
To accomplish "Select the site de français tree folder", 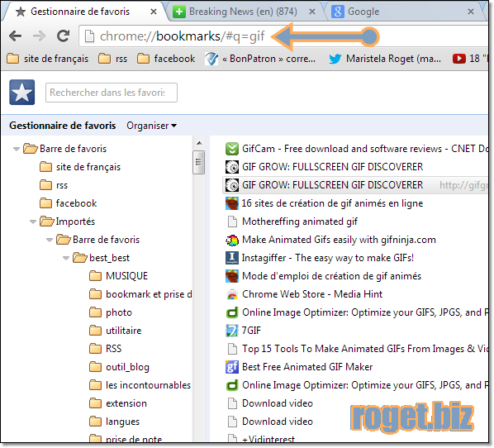I will click(80, 167).
